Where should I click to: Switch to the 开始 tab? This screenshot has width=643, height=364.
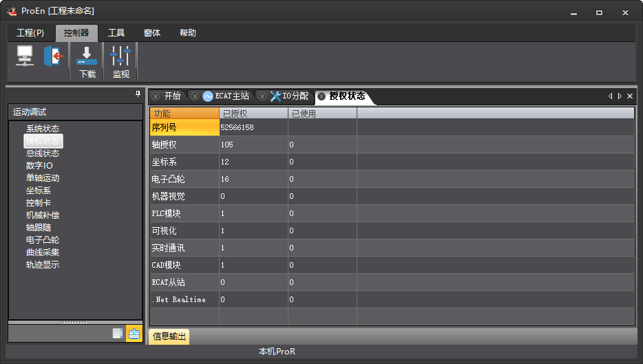pyautogui.click(x=172, y=96)
